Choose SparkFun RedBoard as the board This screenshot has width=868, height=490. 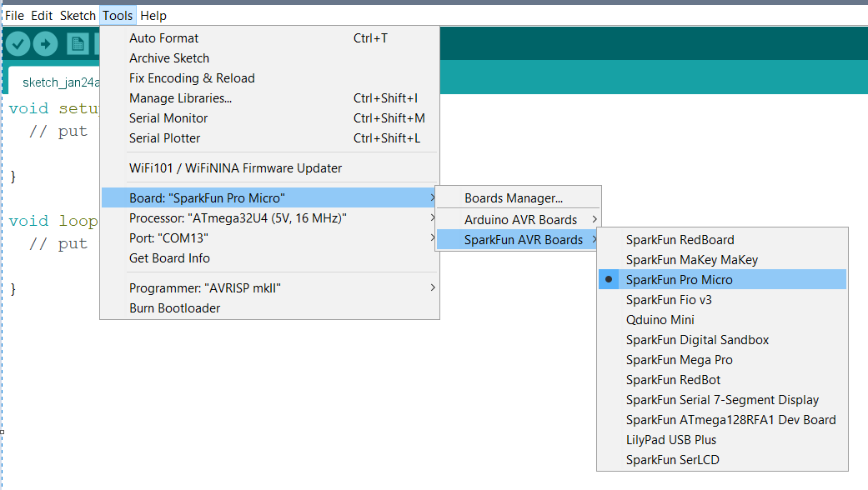(680, 240)
